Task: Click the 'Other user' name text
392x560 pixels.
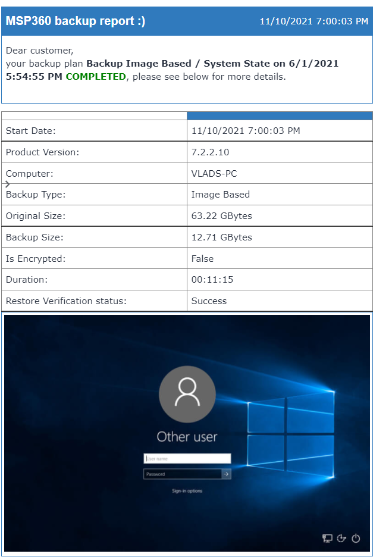Action: [187, 437]
